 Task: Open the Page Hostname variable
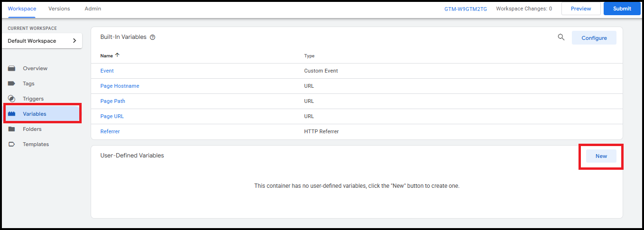pos(120,86)
